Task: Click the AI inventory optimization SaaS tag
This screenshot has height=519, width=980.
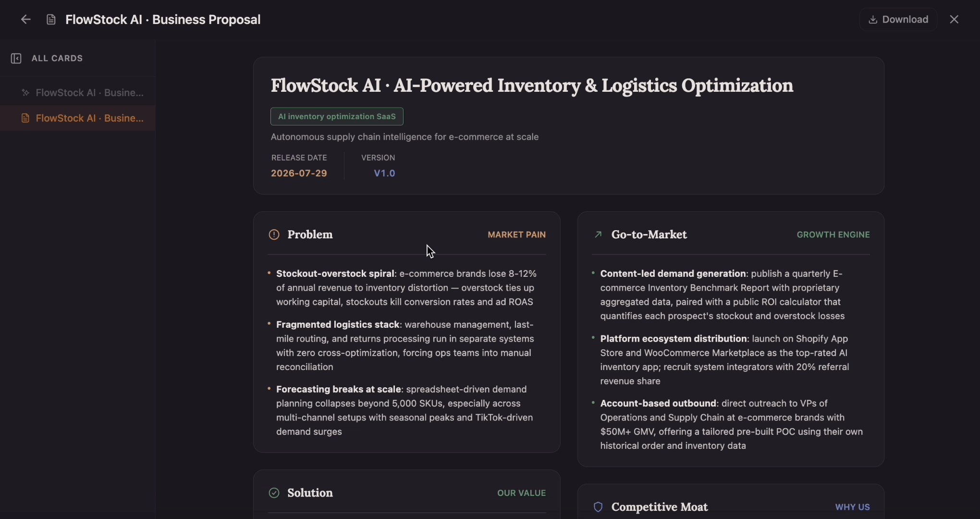Action: coord(337,116)
